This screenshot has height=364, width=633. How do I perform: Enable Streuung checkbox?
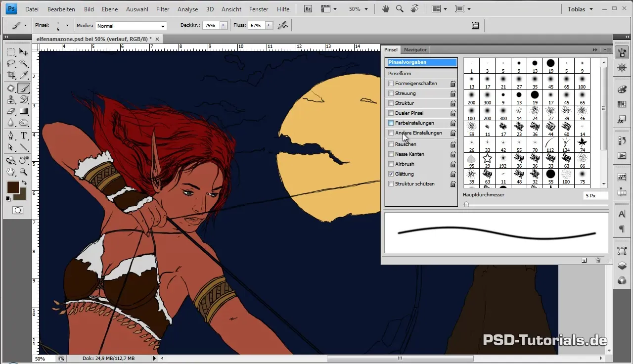(391, 93)
